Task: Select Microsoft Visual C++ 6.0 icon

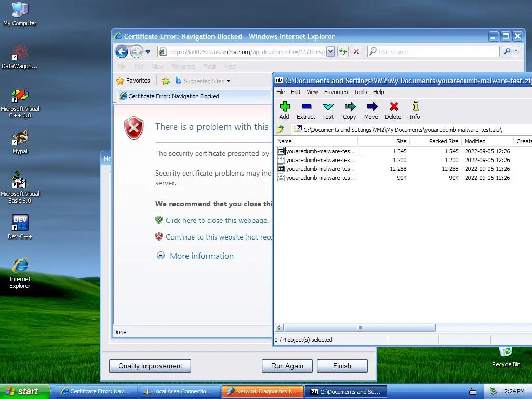Action: 20,103
